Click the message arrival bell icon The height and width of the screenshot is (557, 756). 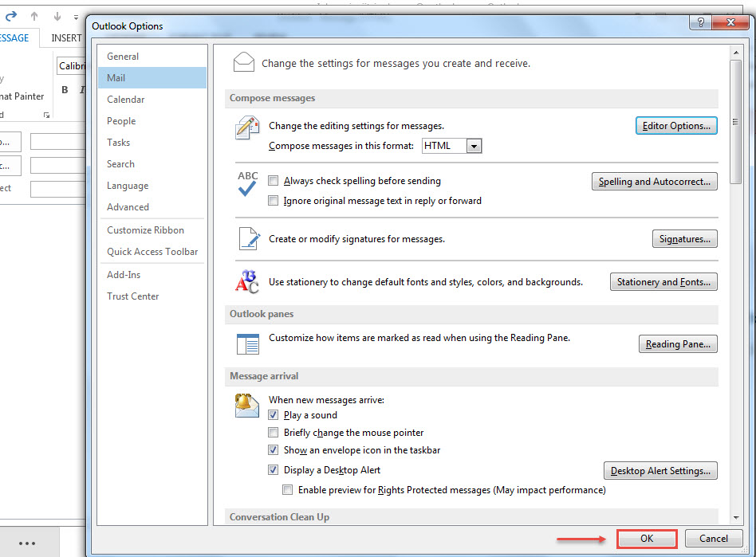[247, 405]
